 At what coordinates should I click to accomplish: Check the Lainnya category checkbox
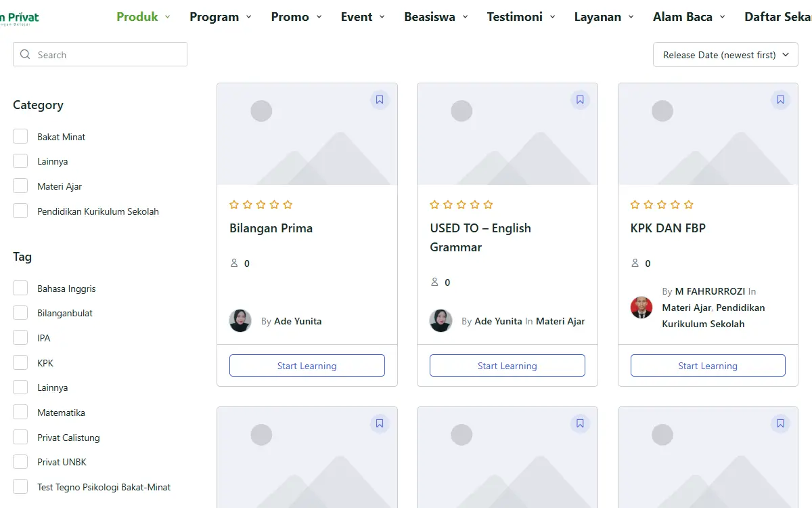point(20,161)
